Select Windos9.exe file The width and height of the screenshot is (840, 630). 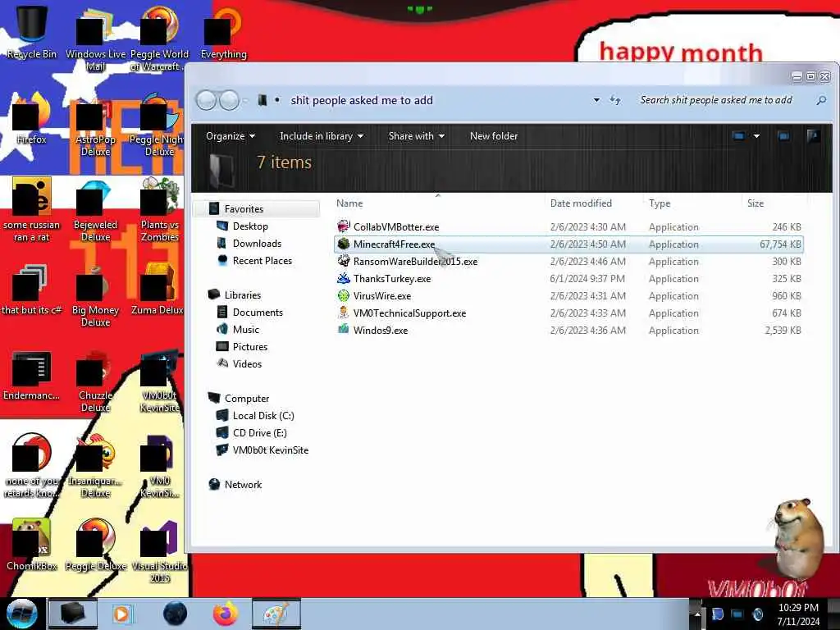click(381, 330)
